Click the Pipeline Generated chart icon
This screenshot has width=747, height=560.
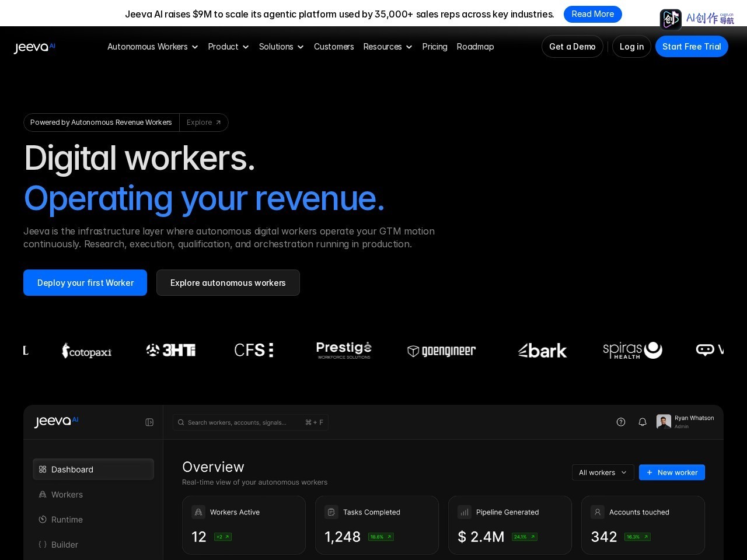click(x=465, y=512)
